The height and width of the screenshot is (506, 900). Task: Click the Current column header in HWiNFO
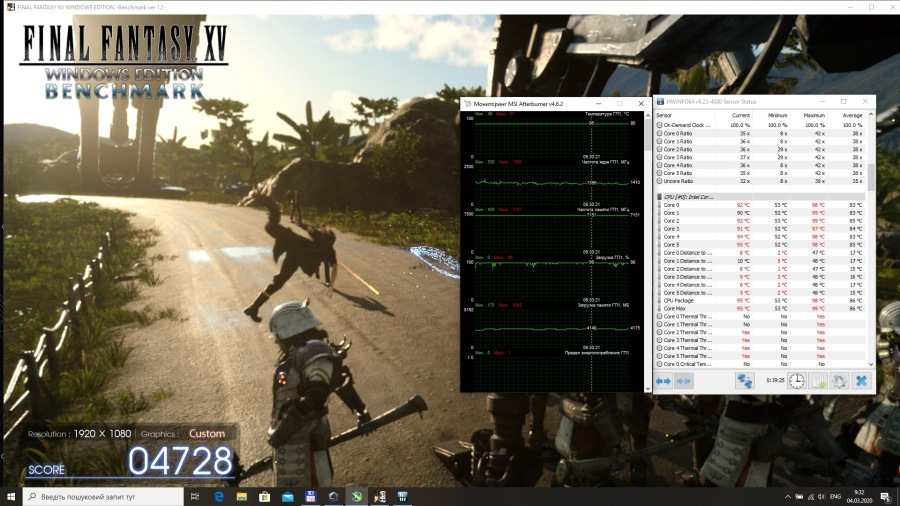pyautogui.click(x=740, y=116)
